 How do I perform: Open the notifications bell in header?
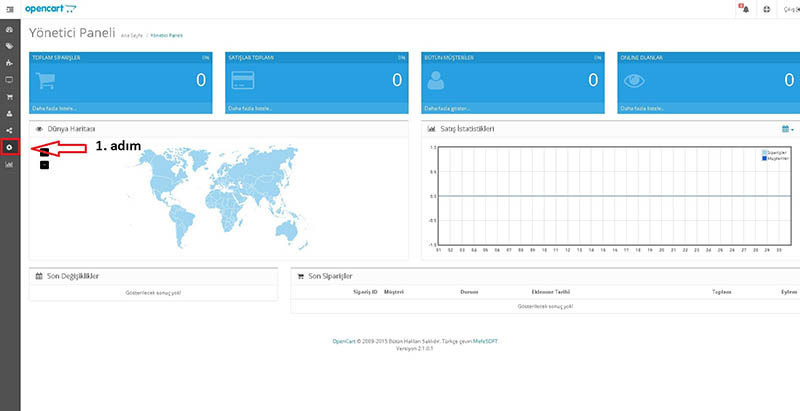[x=744, y=9]
